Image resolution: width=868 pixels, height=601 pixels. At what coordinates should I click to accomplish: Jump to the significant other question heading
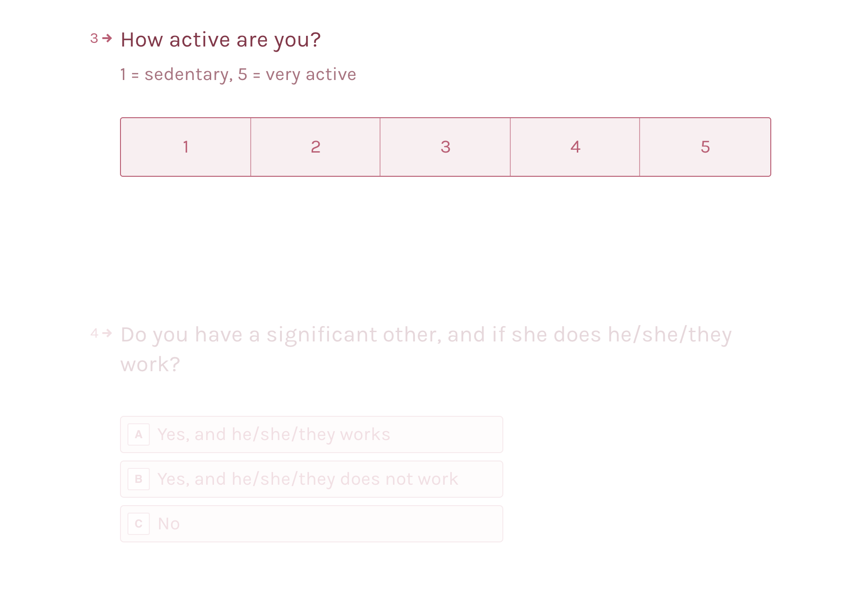426,335
